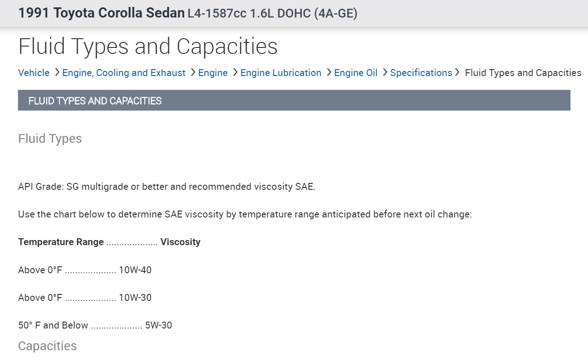The height and width of the screenshot is (364, 588).
Task: Click chevron between Exhaust and Engine breadcrumbs
Action: (x=193, y=72)
